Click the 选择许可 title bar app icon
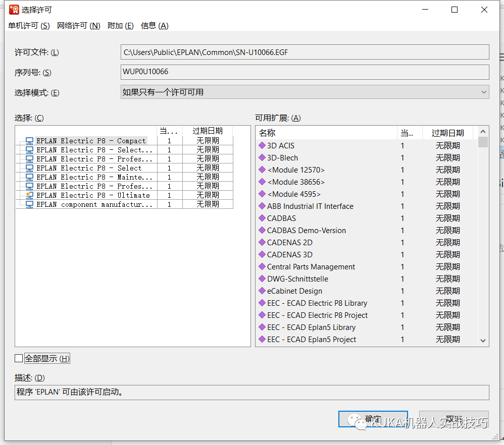The width and height of the screenshot is (504, 445). 14,10
